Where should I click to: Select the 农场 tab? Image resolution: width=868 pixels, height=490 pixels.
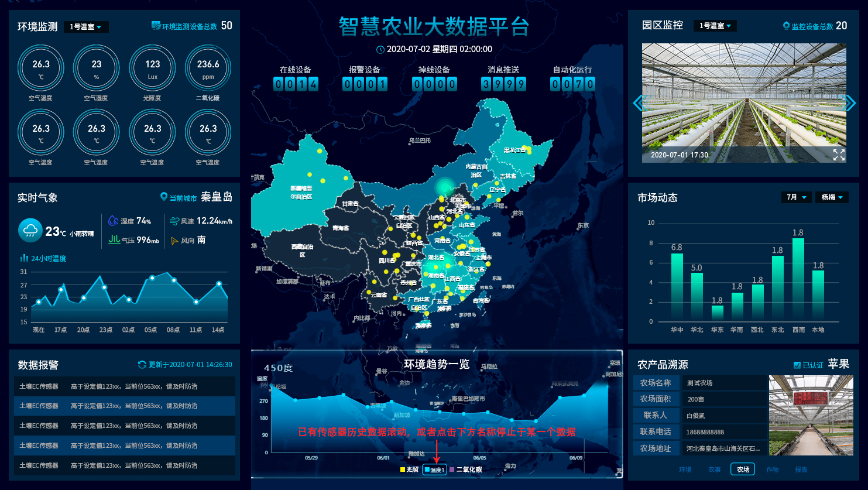743,469
